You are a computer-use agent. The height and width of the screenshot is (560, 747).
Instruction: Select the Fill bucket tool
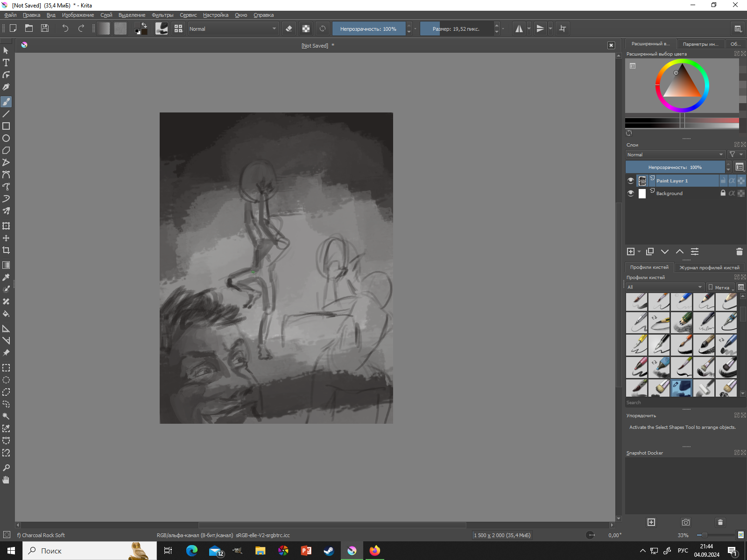6,314
